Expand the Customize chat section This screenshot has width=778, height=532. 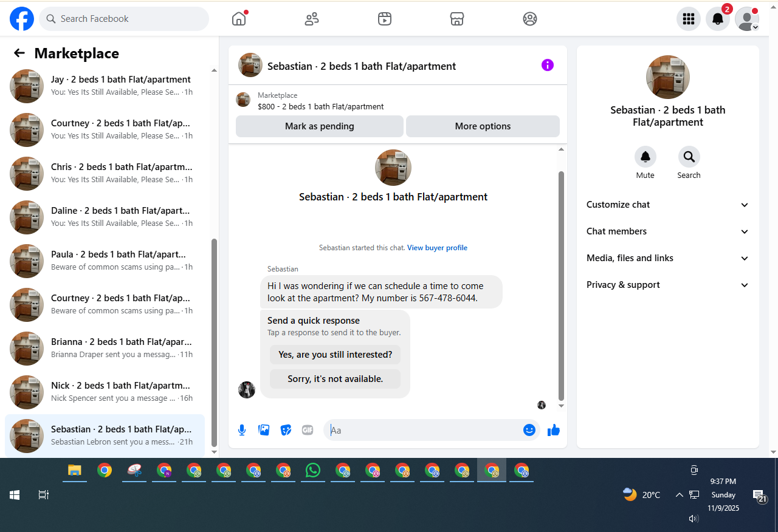(x=668, y=205)
